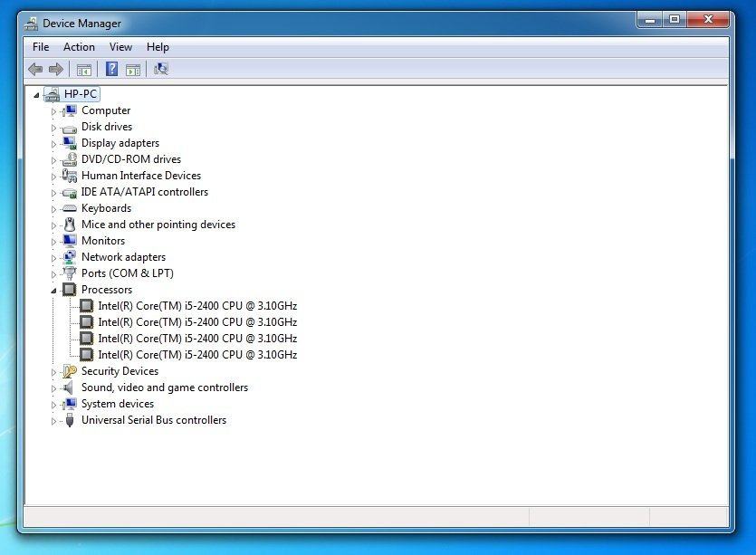Open the View menu
The width and height of the screenshot is (756, 555).
(x=120, y=47)
